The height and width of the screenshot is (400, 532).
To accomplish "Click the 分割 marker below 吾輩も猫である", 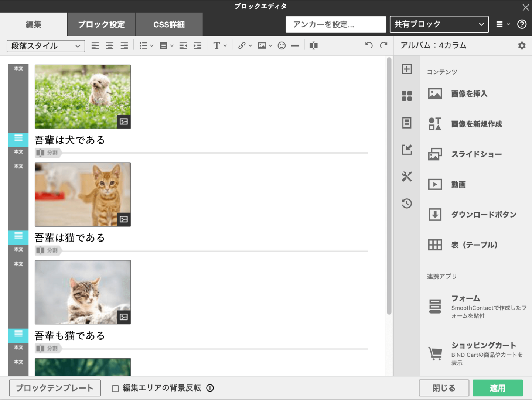I will pos(48,348).
